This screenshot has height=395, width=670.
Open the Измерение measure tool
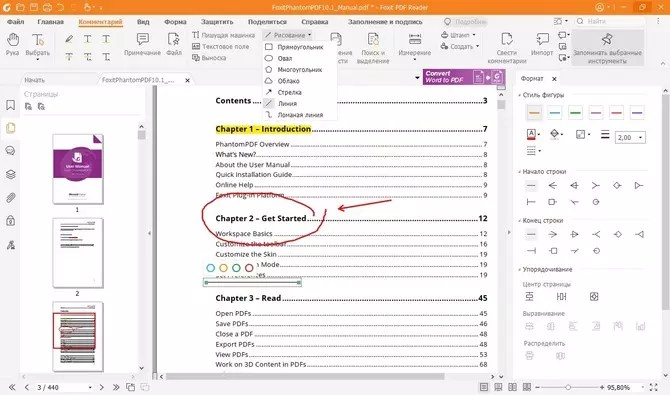414,45
